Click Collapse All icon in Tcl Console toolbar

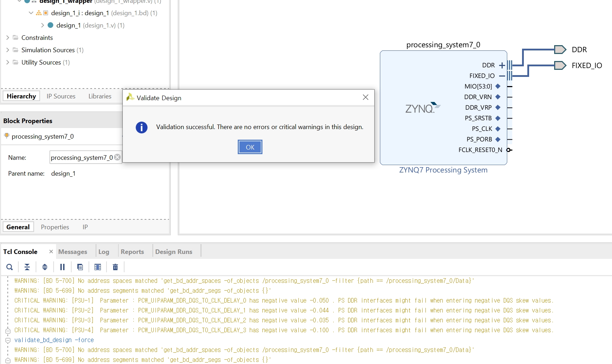(x=27, y=267)
